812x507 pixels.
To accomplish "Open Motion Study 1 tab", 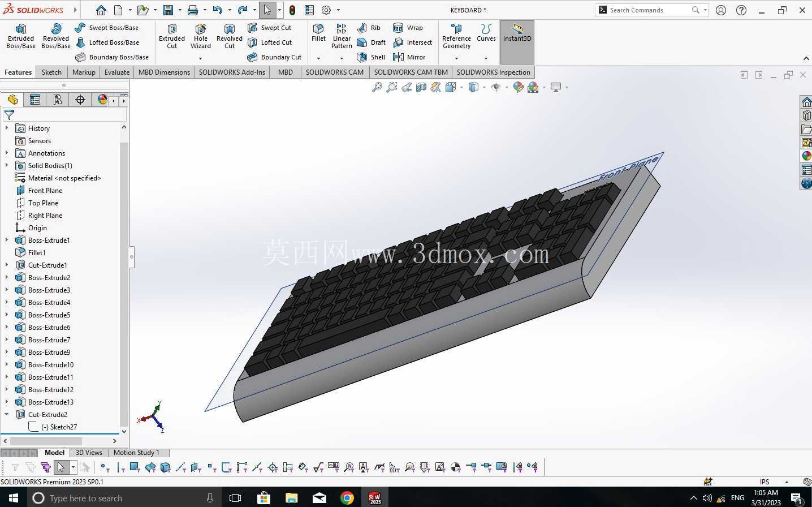I will tap(136, 453).
